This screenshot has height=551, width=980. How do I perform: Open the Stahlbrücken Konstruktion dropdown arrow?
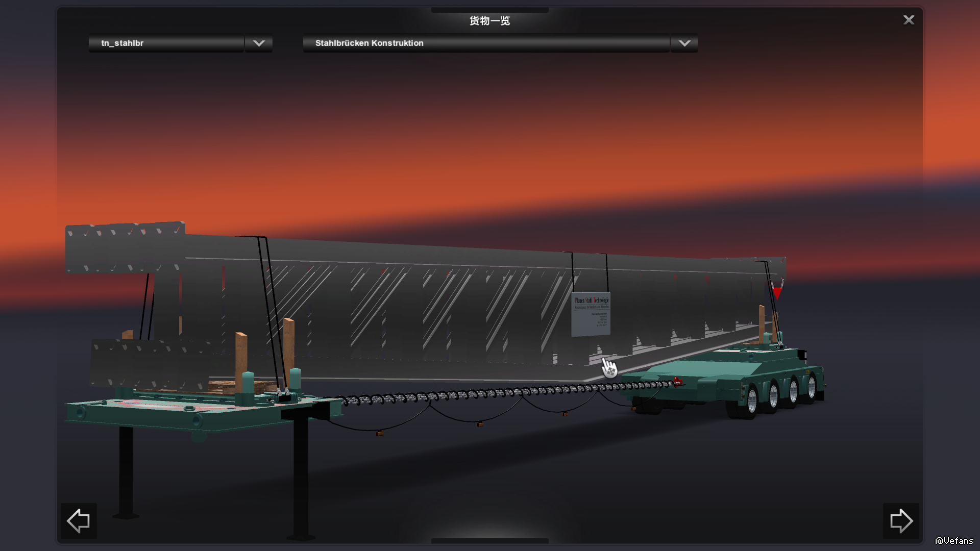pos(684,43)
